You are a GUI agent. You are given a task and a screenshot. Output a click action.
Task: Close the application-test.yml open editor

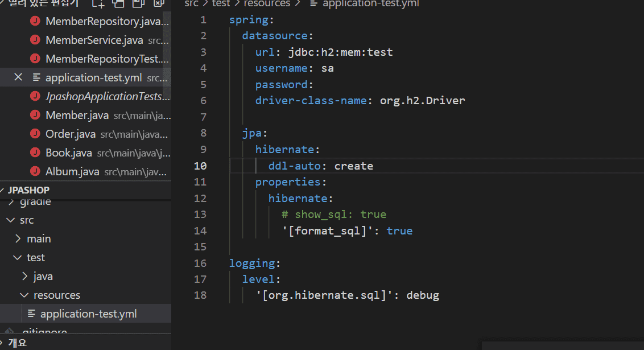(18, 77)
